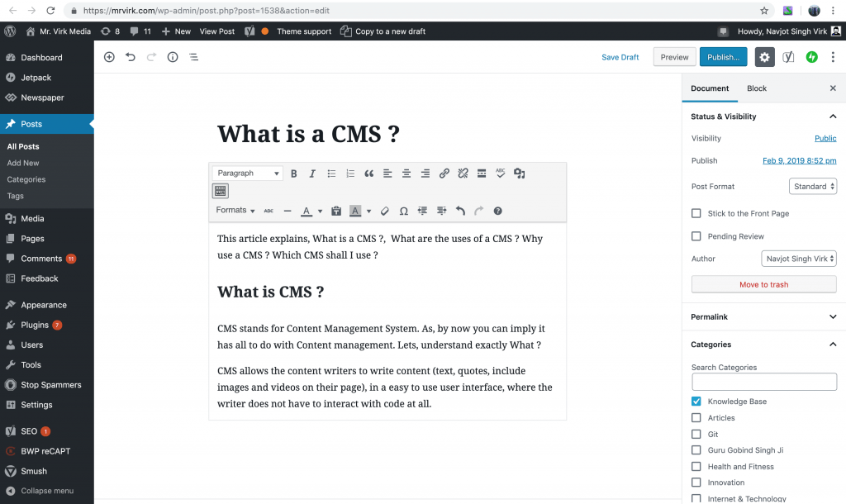Screen dimensions: 846x504
Task: Center align the text
Action: (x=406, y=174)
